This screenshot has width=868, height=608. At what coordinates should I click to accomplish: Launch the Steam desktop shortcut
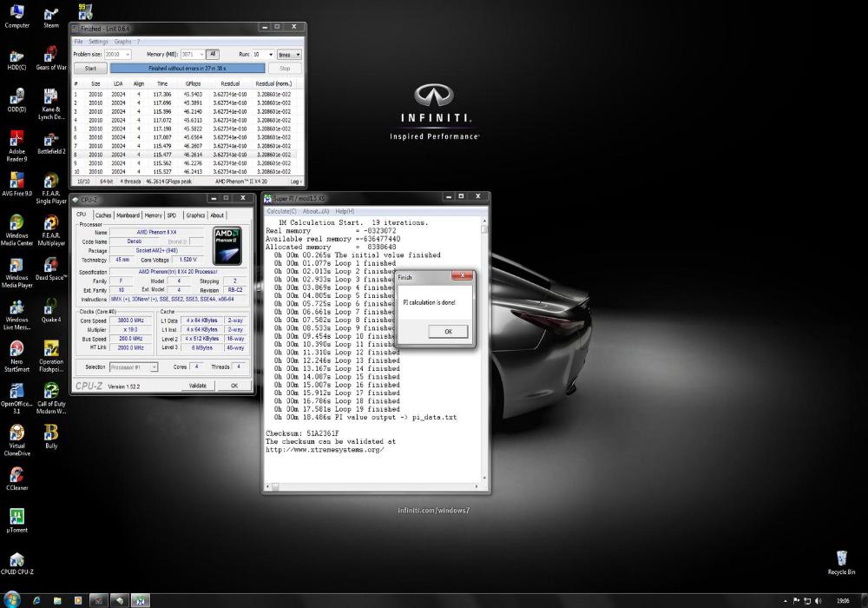[x=51, y=17]
